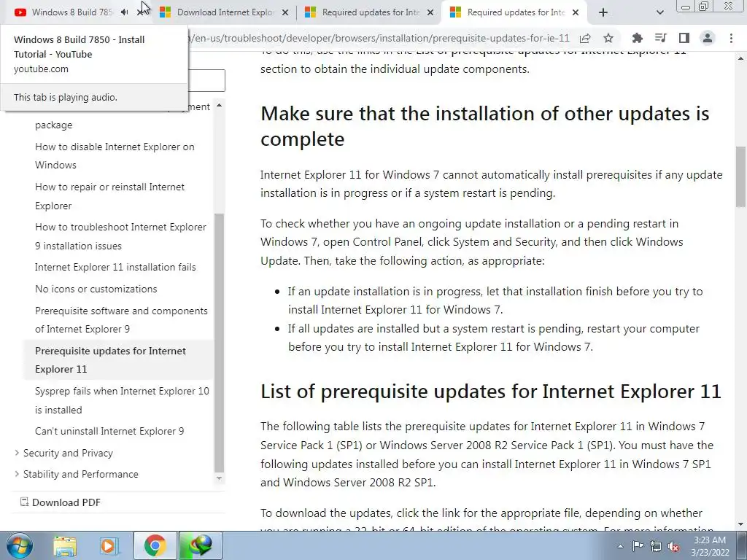
Task: Open media controls icon
Action: (x=660, y=38)
